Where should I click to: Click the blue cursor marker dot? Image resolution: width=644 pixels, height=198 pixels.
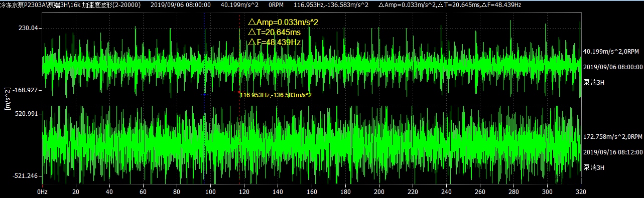(204, 94)
